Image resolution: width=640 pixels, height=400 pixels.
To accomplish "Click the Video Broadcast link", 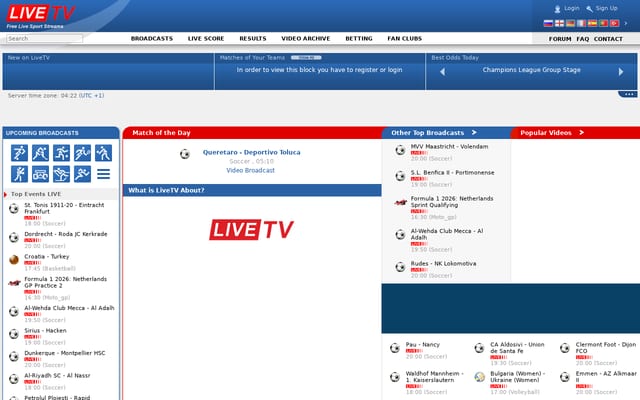I will click(x=250, y=170).
